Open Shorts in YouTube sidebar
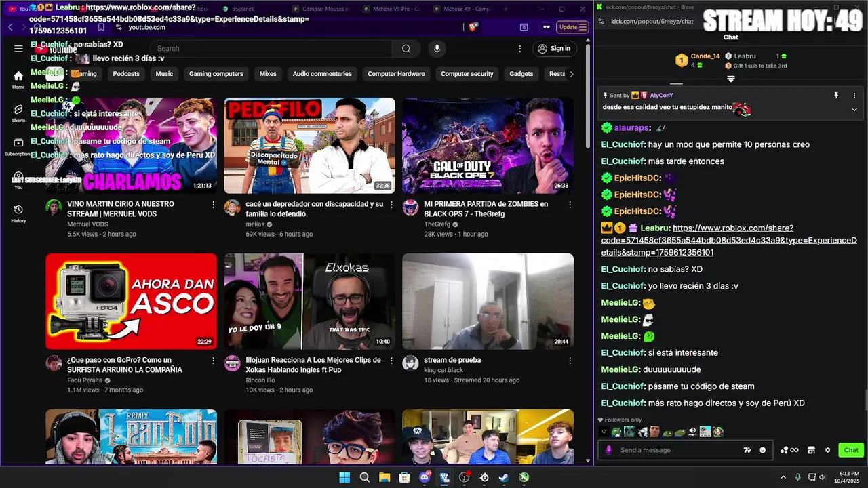Image resolution: width=868 pixels, height=488 pixels. point(18,113)
